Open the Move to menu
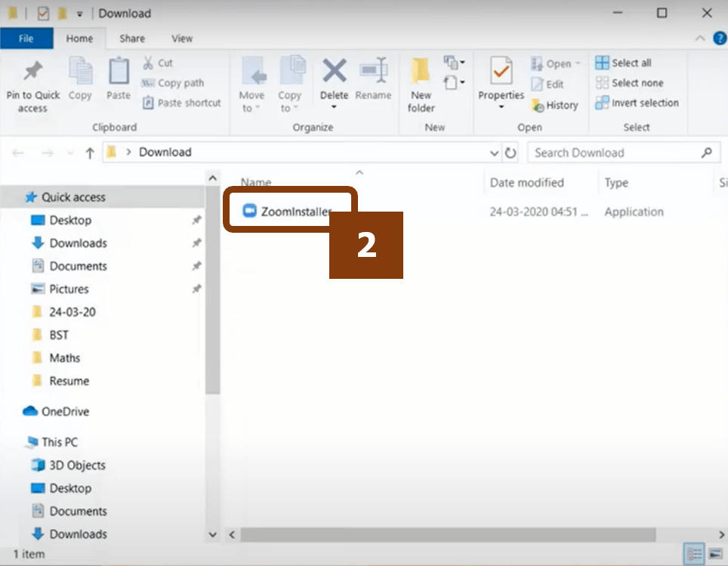This screenshot has height=566, width=728. click(251, 85)
